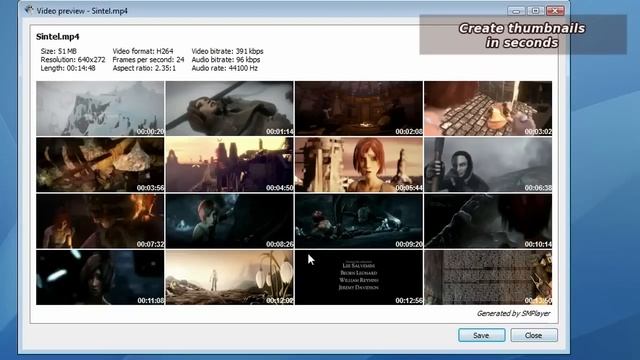
Task: Select the thumbnail at 00:03:56
Action: 100,164
